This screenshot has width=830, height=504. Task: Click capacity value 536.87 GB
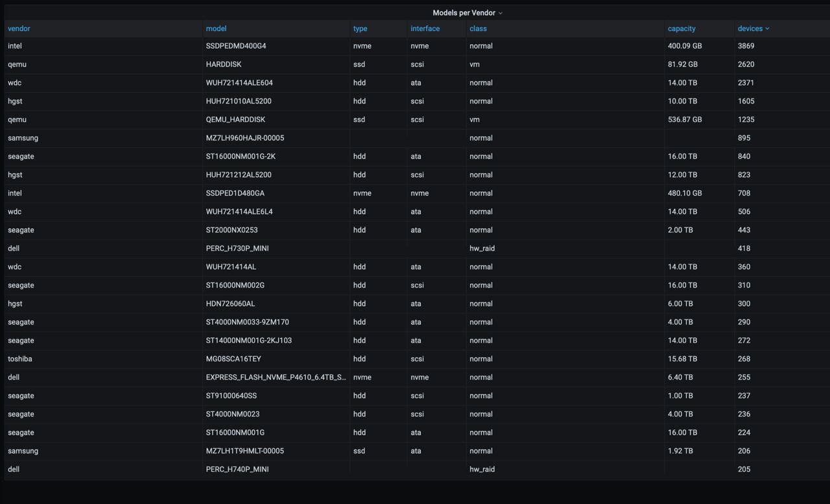(x=685, y=119)
